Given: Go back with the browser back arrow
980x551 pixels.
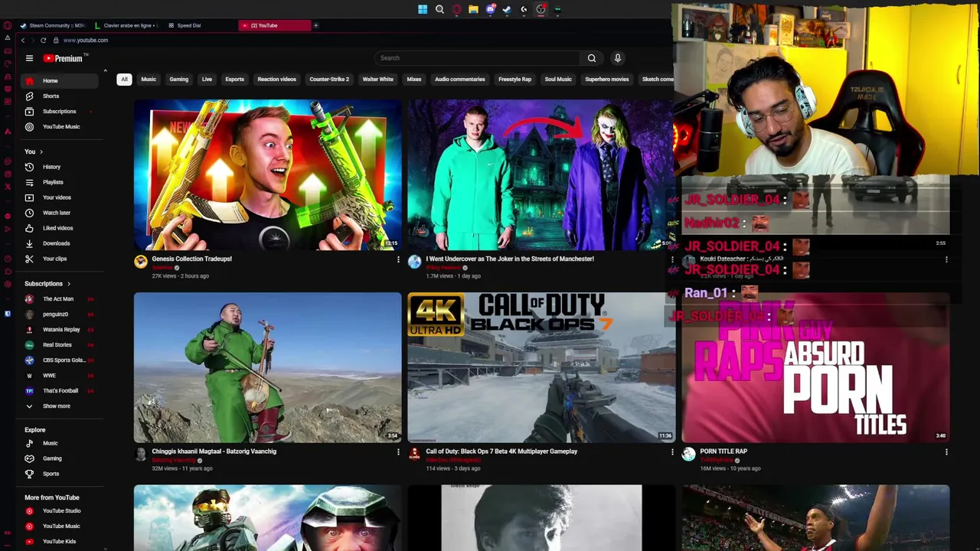Looking at the screenshot, I should (23, 40).
